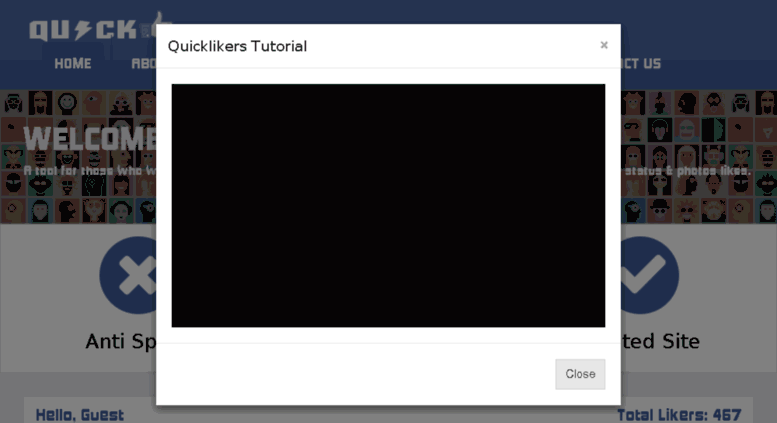Open the CONTACT US navigation item
The width and height of the screenshot is (777, 423).
coord(641,64)
